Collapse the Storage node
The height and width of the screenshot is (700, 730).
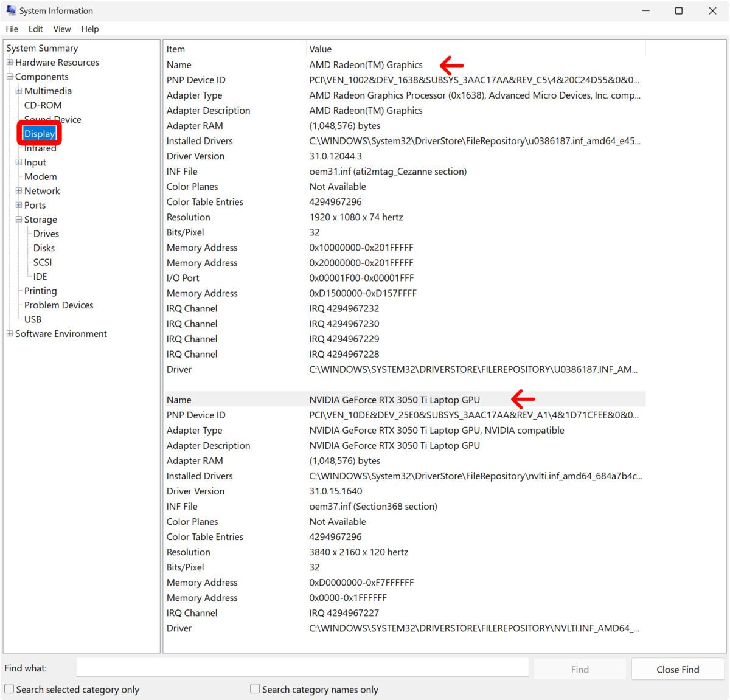point(19,219)
